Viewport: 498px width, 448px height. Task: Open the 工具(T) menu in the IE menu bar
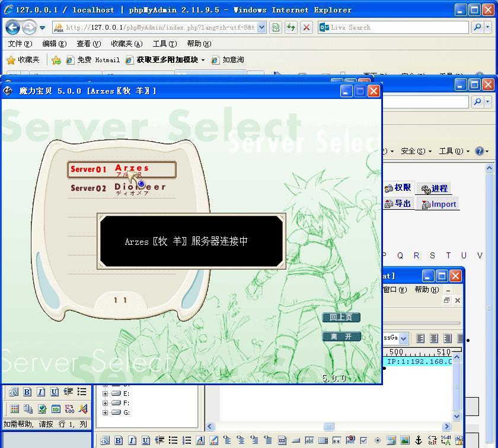[165, 44]
